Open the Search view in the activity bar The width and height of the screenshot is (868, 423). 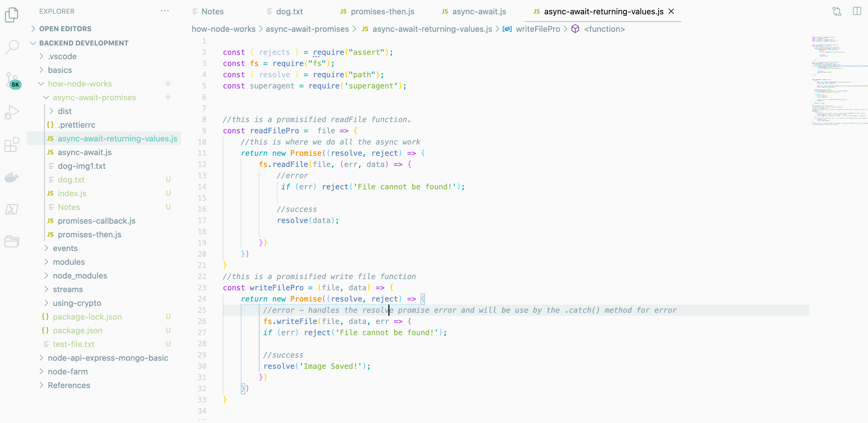click(12, 47)
